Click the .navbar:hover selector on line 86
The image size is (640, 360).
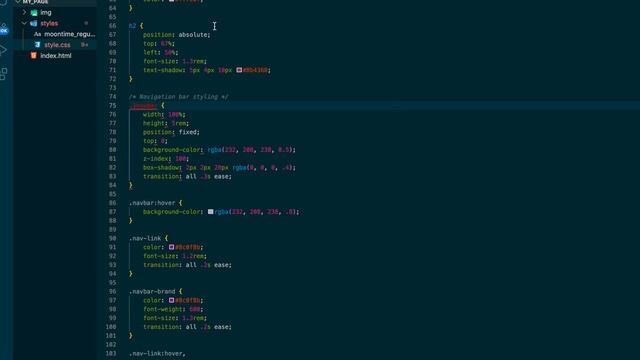click(152, 203)
